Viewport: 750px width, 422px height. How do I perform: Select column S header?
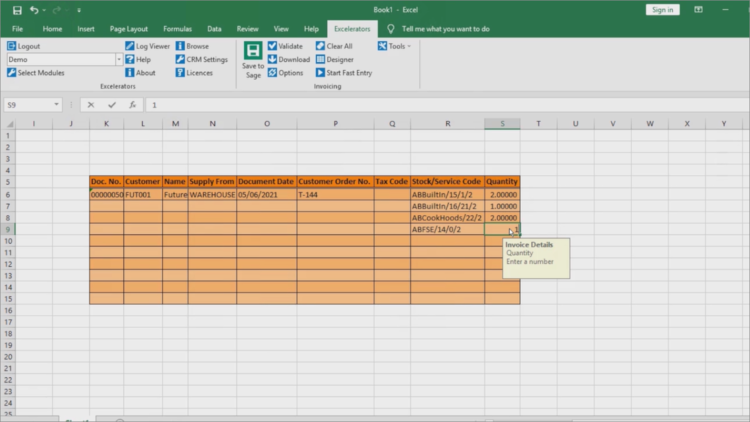point(502,124)
